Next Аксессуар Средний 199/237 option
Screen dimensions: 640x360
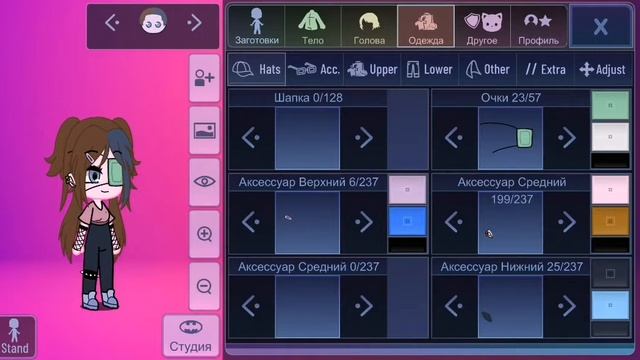pyautogui.click(x=567, y=222)
